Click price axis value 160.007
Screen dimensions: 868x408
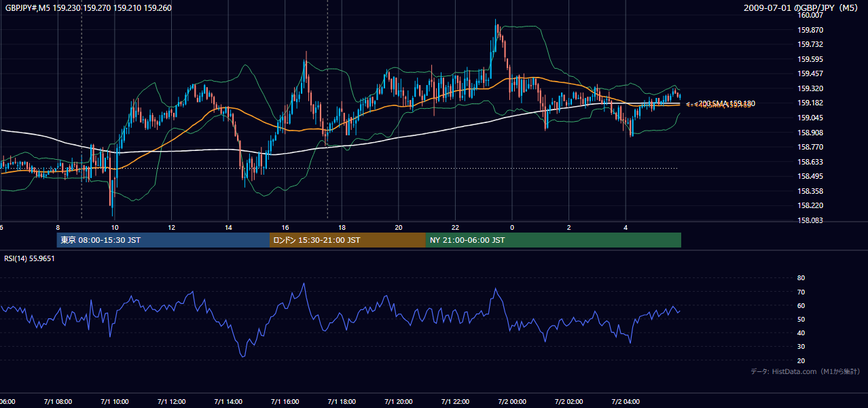click(x=810, y=15)
